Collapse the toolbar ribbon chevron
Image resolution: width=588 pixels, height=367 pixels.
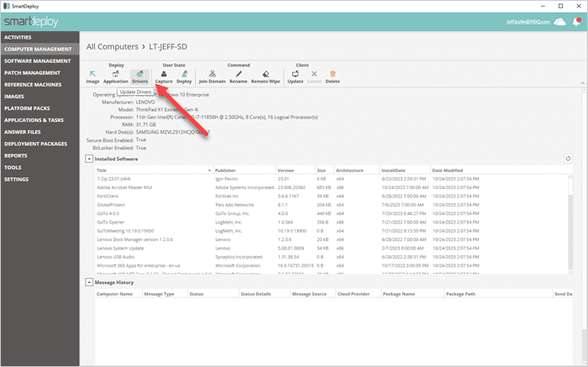click(582, 83)
